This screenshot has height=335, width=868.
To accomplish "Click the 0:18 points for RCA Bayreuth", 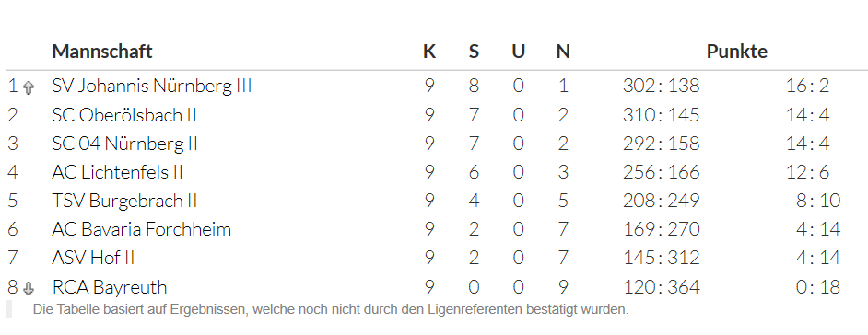I will (818, 287).
